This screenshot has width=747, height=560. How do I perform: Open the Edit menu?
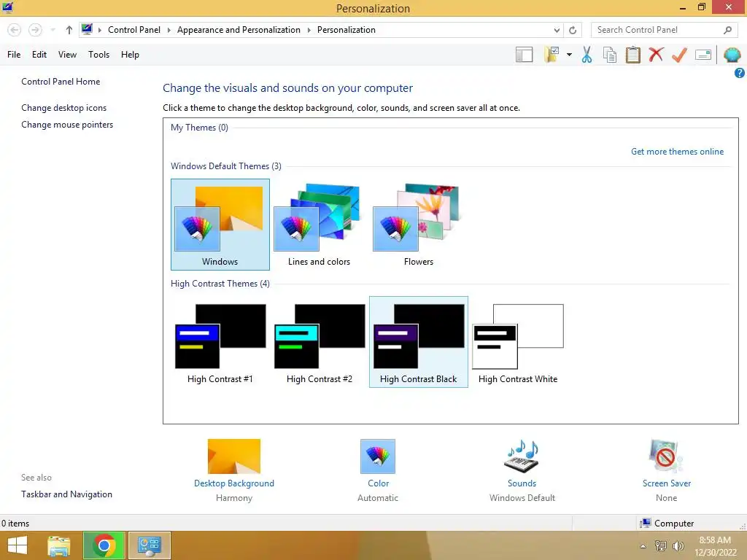(x=39, y=55)
